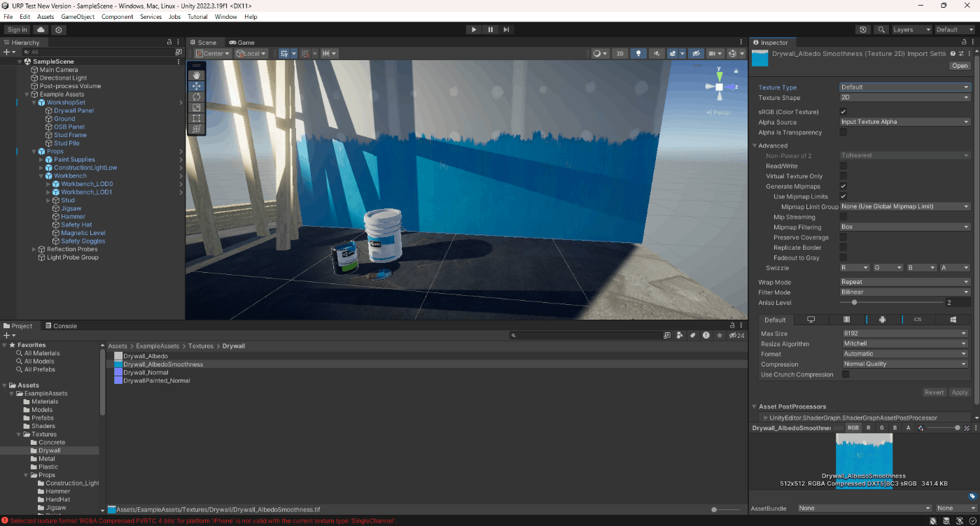The image size is (980, 526).
Task: Click the Revert button
Action: [x=934, y=392]
